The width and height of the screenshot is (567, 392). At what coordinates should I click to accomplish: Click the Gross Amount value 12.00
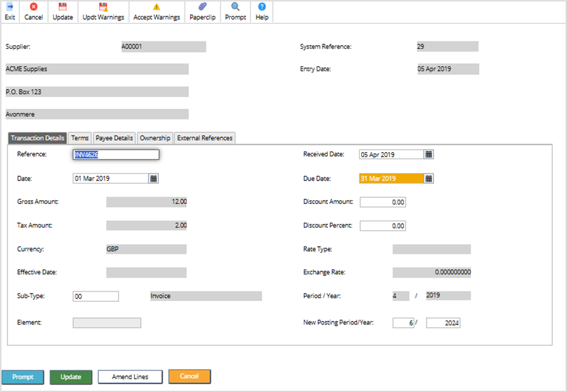tap(147, 202)
